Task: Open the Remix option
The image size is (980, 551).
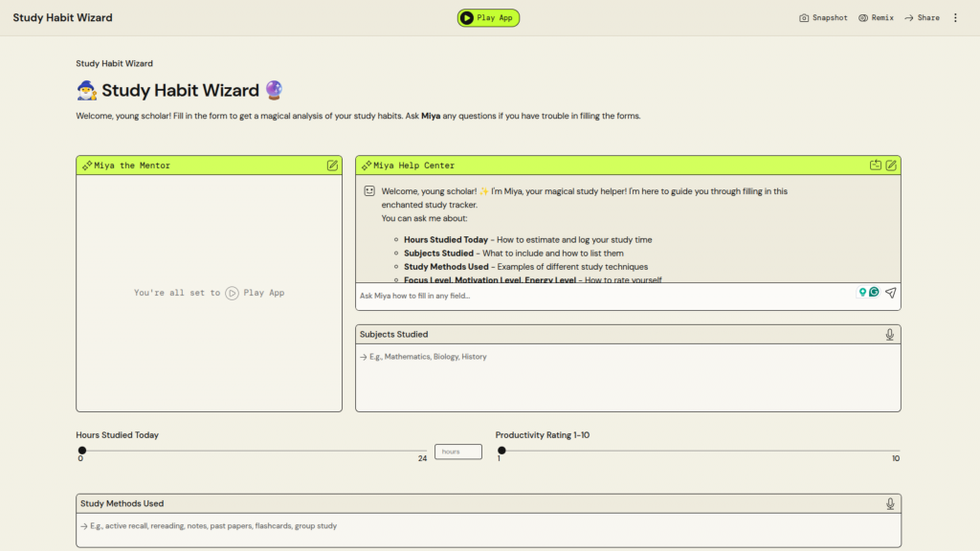Action: 876,18
